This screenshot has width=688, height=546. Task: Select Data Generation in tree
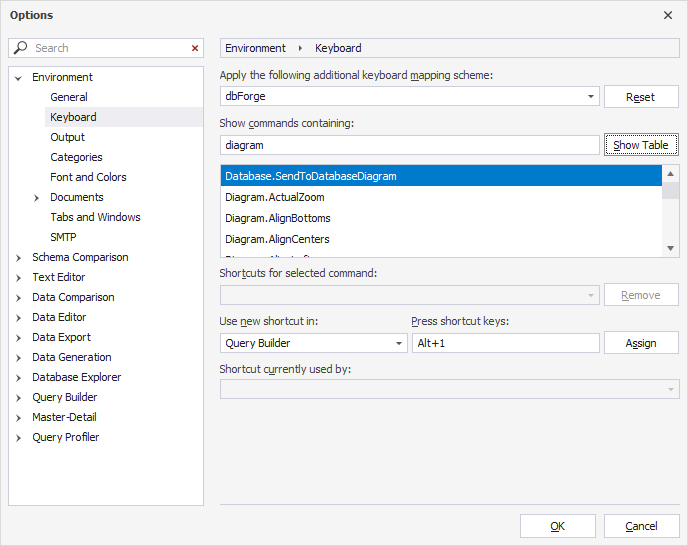72,357
